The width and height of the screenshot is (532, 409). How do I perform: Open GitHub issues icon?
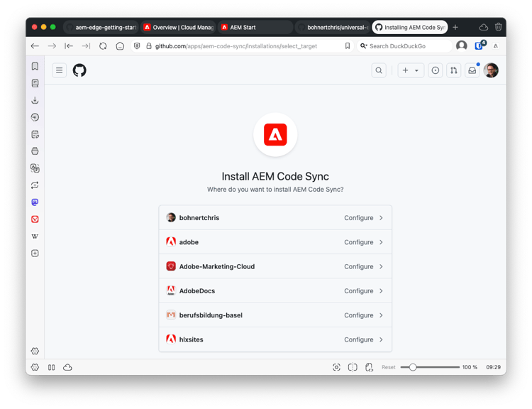pos(436,70)
